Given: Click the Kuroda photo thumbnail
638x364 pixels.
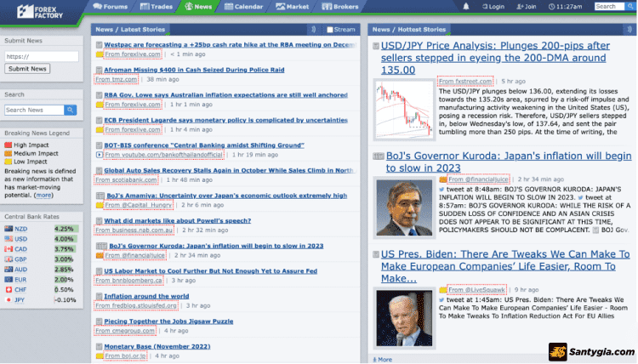Looking at the screenshot, I should [x=404, y=208].
